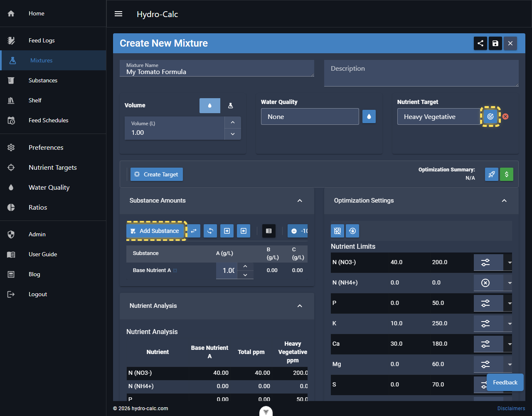Decrease Volume with down arrow

pyautogui.click(x=233, y=134)
